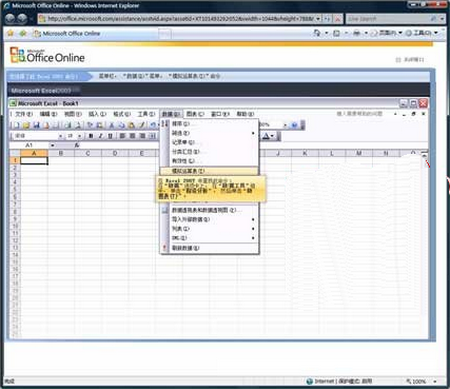450x389 pixels.
Task: Expand the Name Box dropdown beside A1
Action: pos(52,145)
